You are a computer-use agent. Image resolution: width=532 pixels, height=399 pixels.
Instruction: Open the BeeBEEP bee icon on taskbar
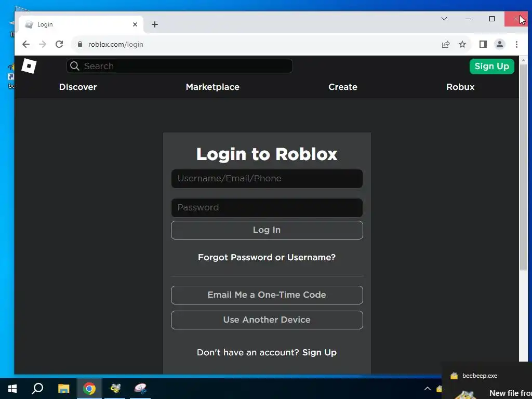click(115, 389)
